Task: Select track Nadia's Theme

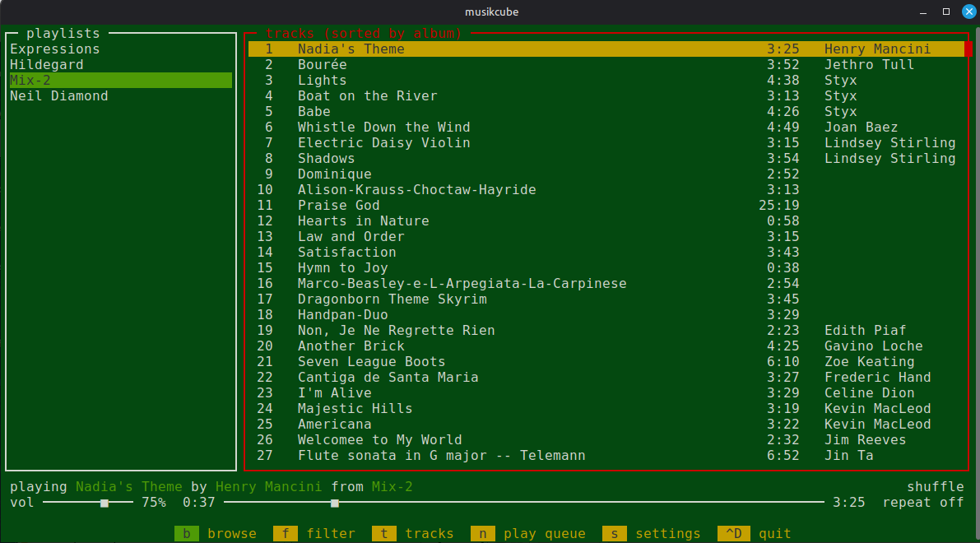Action: pos(606,49)
